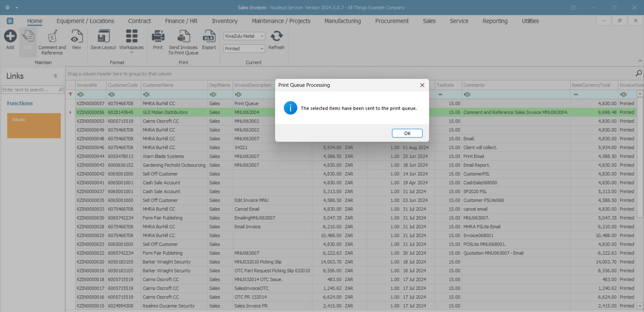Open settings gear in title bar
644x312 pixels.
7,7
